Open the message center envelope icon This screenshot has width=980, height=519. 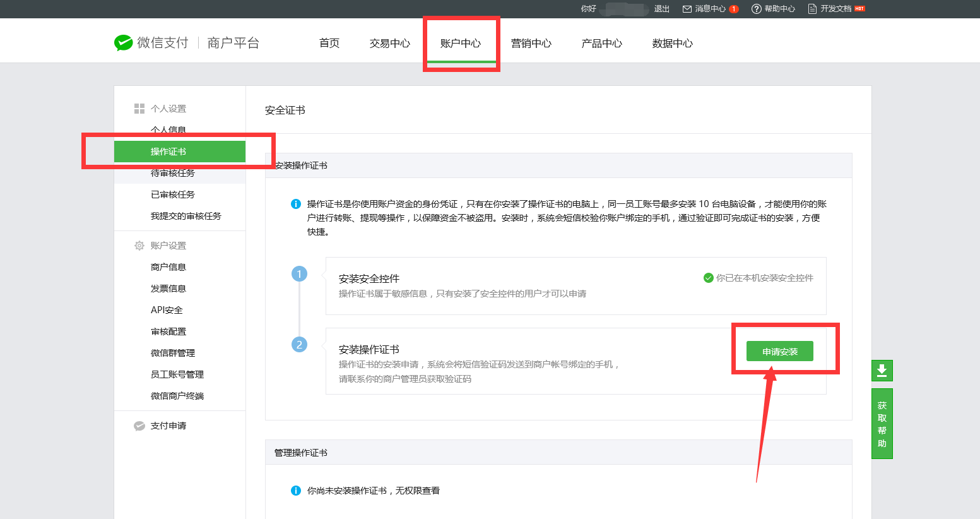687,9
